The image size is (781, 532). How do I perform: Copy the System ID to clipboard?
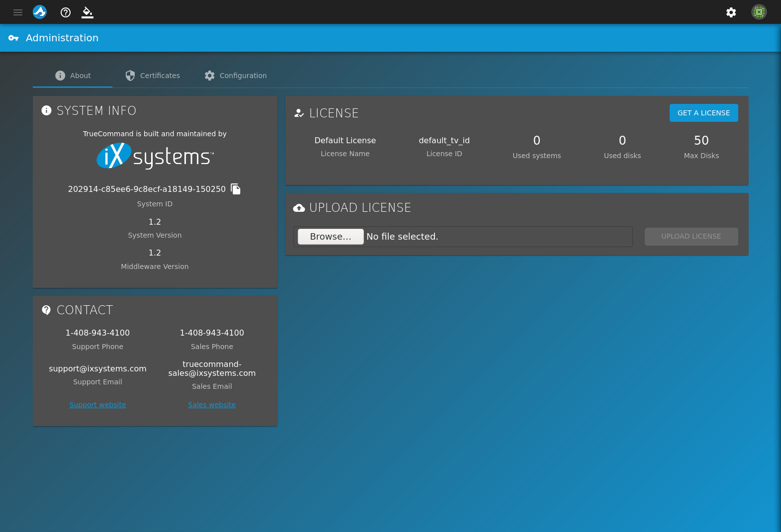236,189
